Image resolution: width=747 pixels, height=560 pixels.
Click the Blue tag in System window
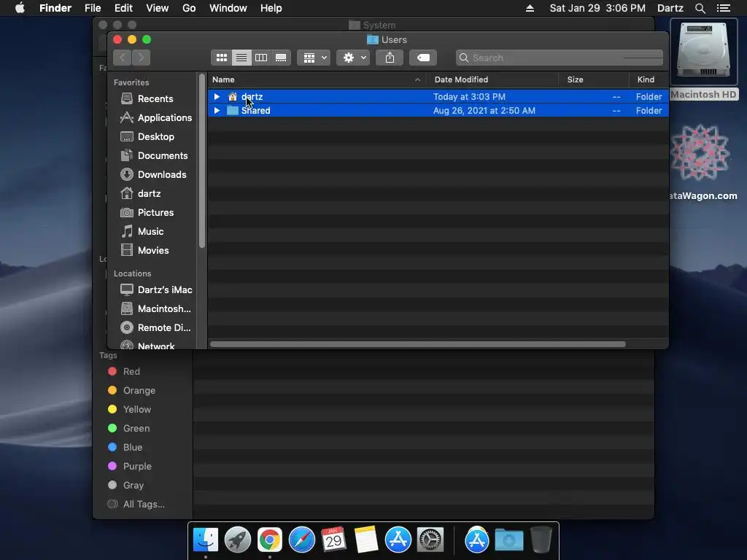125,448
